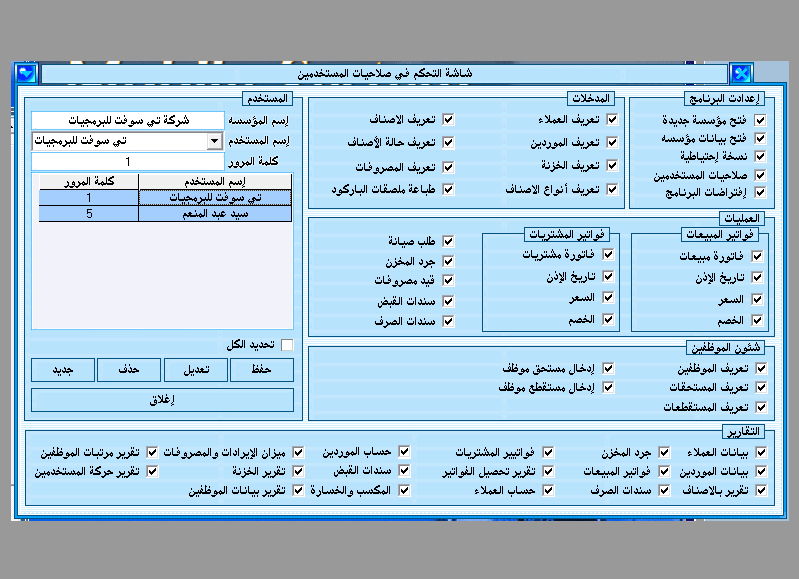The image size is (799, 579).
Task: Toggle تقرير مرتبات الموظفين checkbox
Action: 152,452
